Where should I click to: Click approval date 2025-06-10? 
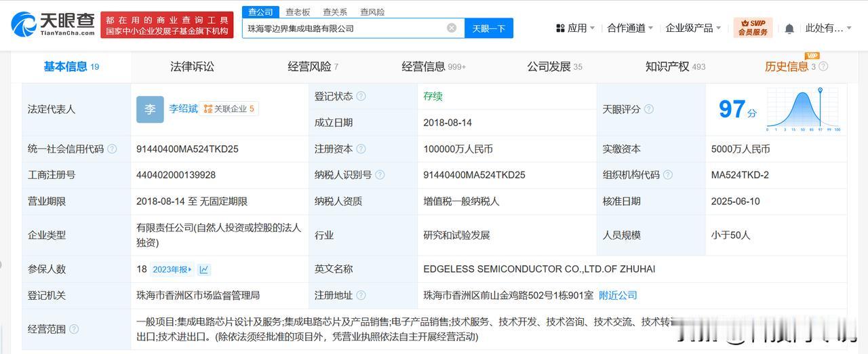tap(736, 201)
